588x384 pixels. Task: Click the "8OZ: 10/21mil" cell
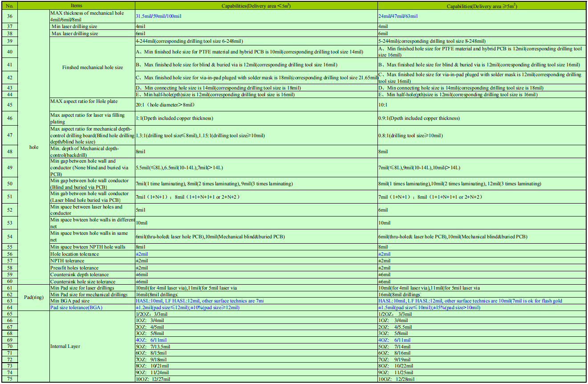click(x=256, y=366)
